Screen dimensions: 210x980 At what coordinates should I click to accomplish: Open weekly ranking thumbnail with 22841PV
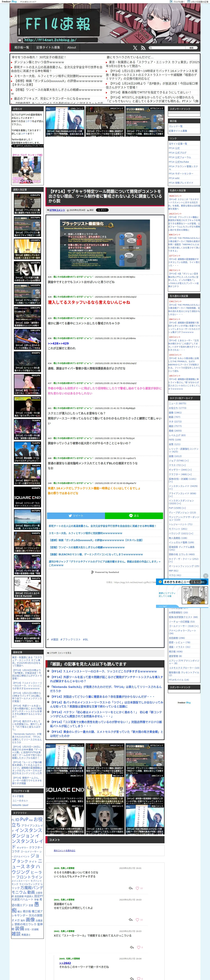(x=27, y=204)
